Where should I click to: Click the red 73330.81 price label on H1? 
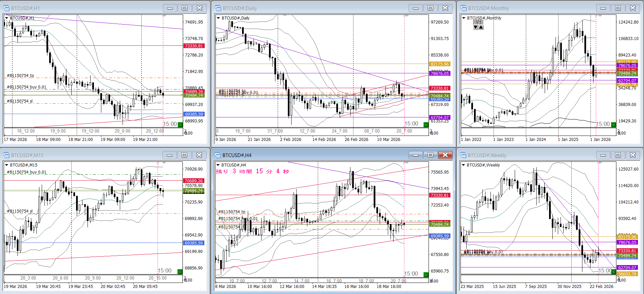point(194,46)
